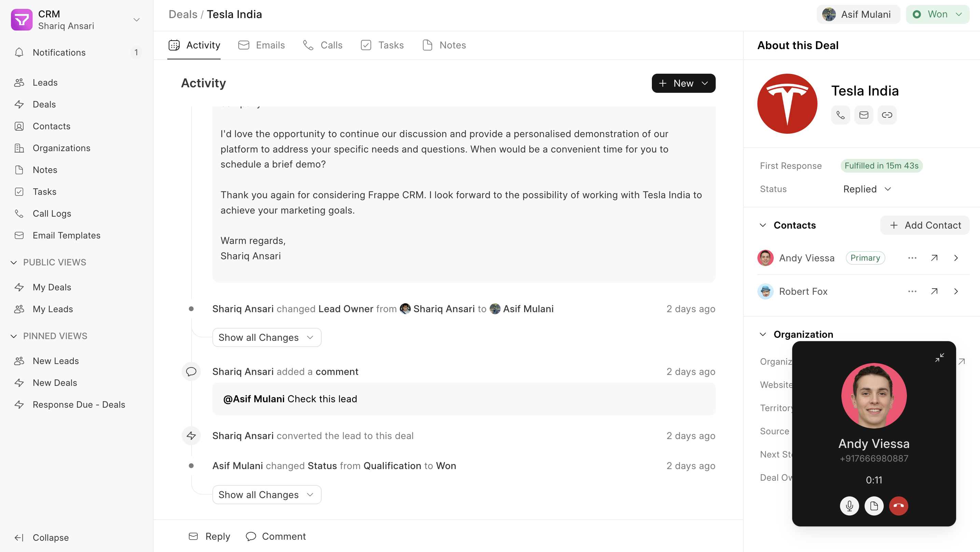The height and width of the screenshot is (552, 980).
Task: Expand Show all Changes under Lead Owner change
Action: click(267, 338)
